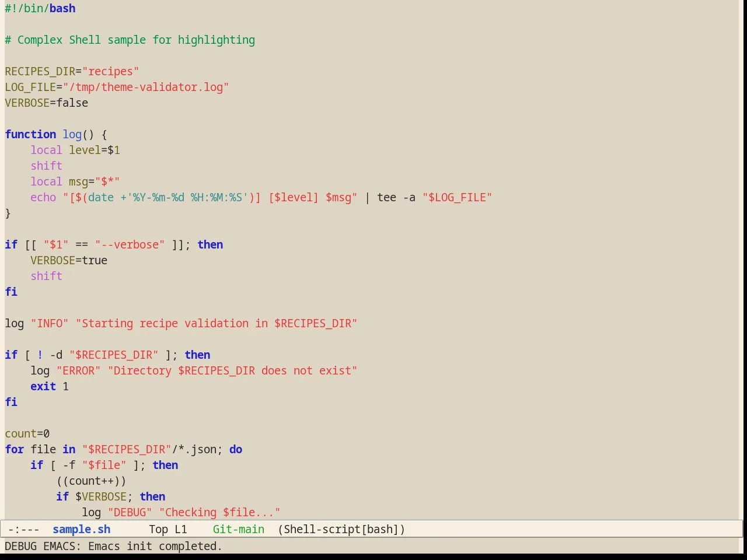Screen dimensions: 747x560
Task: Click the 'function' keyword before log()
Action: [x=31, y=134]
